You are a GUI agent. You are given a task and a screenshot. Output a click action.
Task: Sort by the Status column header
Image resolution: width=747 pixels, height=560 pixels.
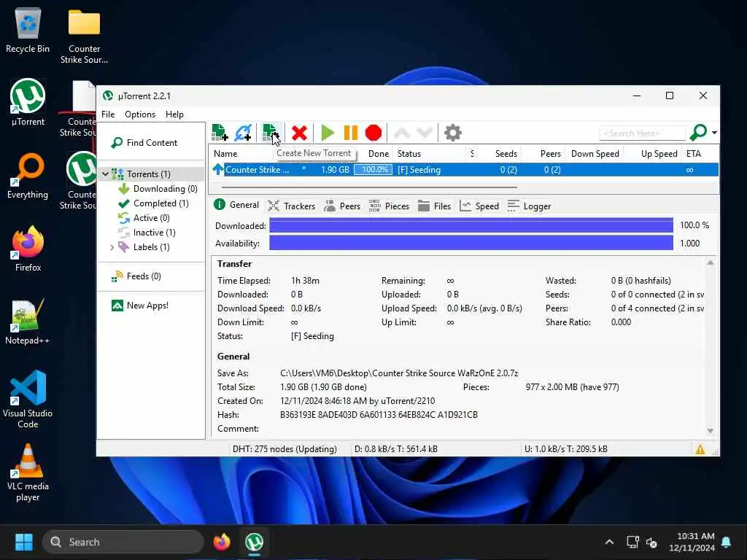(x=409, y=154)
